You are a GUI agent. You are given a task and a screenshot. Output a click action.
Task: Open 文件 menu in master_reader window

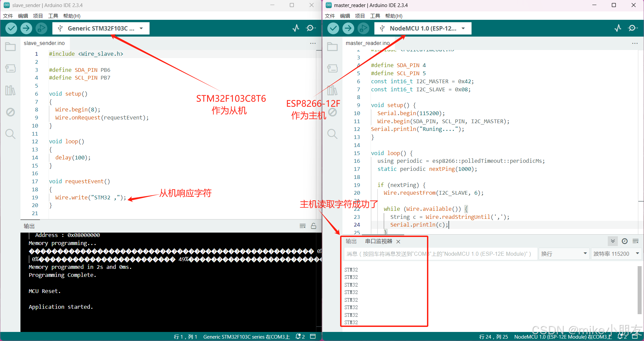pyautogui.click(x=330, y=16)
